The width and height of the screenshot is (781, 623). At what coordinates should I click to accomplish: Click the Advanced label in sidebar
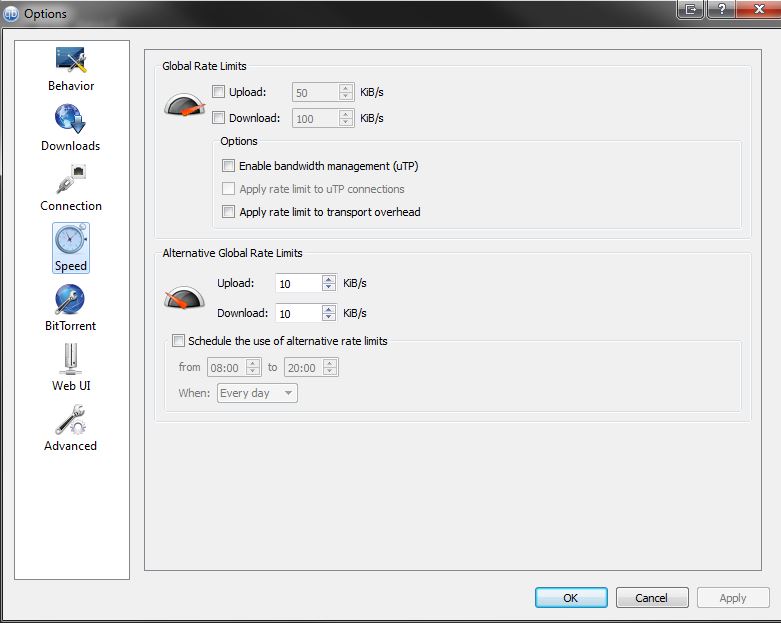pyautogui.click(x=71, y=446)
